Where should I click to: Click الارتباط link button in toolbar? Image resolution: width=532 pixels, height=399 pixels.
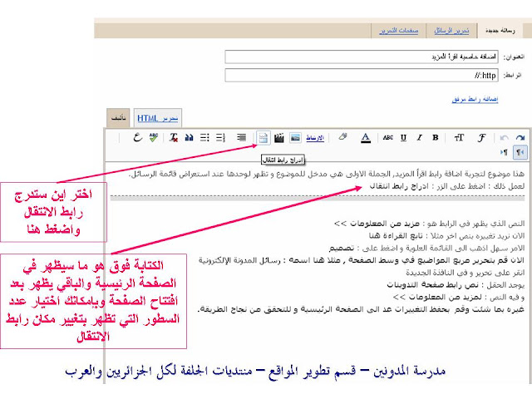point(315,138)
